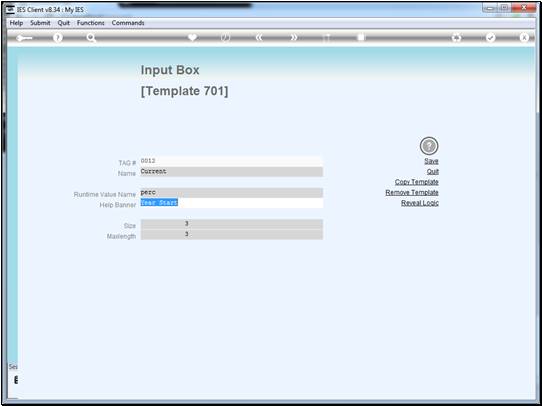Click the Runtime Value Name field

coord(232,193)
